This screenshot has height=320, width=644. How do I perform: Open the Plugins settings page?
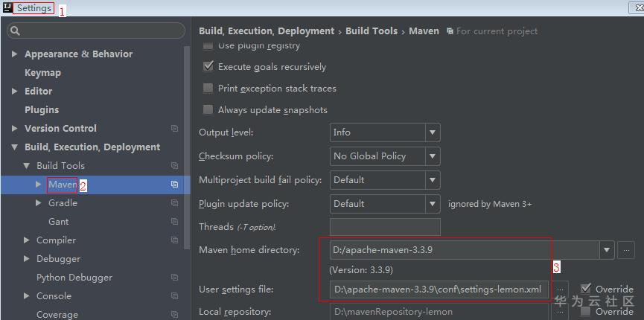click(42, 110)
